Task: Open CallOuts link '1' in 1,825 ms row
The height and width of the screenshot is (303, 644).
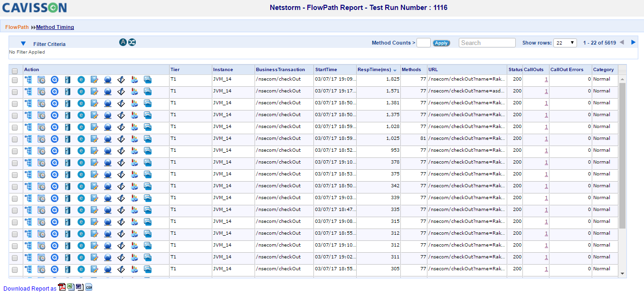Action: click(546, 79)
